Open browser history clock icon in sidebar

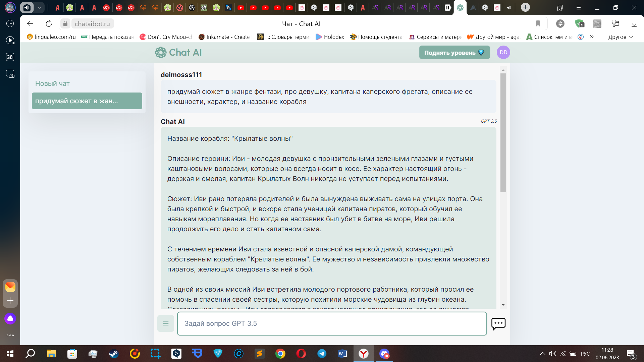pos(10,23)
